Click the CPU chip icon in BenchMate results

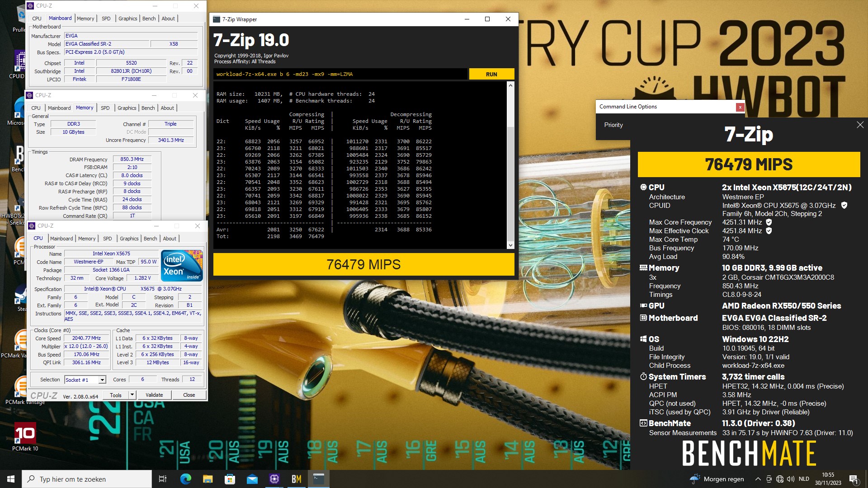[643, 187]
